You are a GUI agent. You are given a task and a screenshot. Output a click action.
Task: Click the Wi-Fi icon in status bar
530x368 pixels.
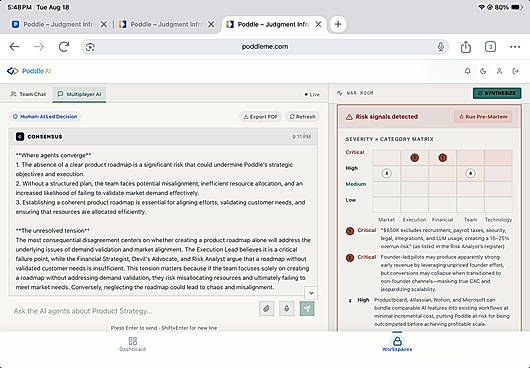click(x=482, y=7)
